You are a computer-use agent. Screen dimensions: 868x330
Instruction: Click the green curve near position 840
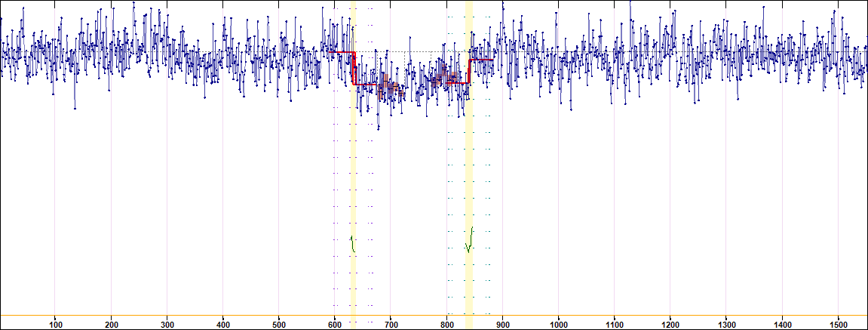tap(469, 242)
